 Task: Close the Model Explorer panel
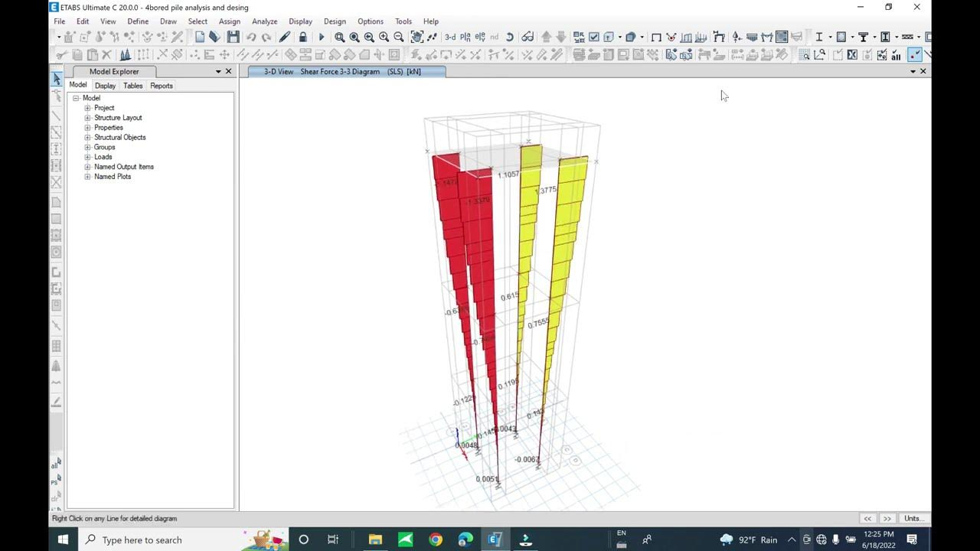coord(228,71)
